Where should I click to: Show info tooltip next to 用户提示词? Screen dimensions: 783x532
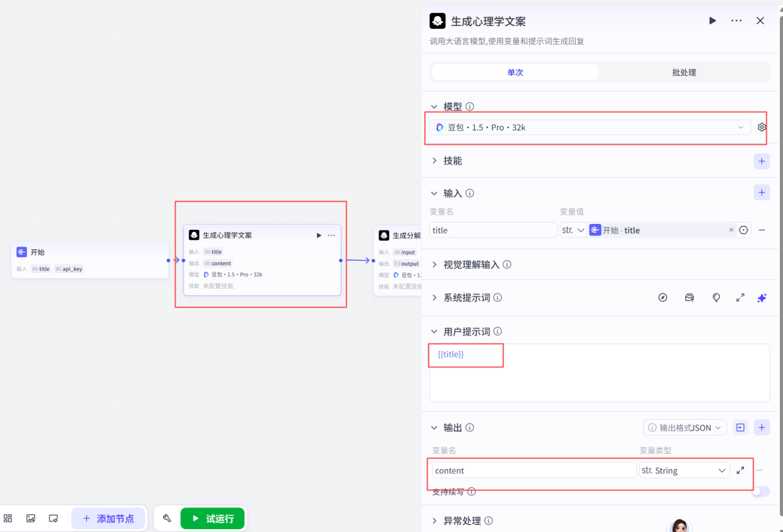click(497, 331)
